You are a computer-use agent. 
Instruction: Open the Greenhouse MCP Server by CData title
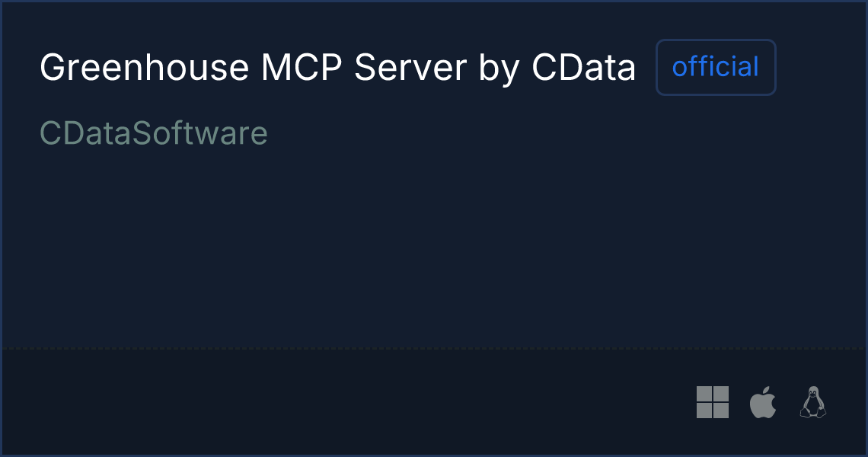[337, 68]
